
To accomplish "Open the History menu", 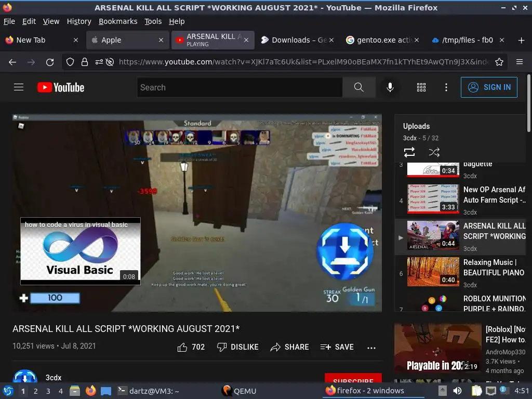I will (x=79, y=21).
